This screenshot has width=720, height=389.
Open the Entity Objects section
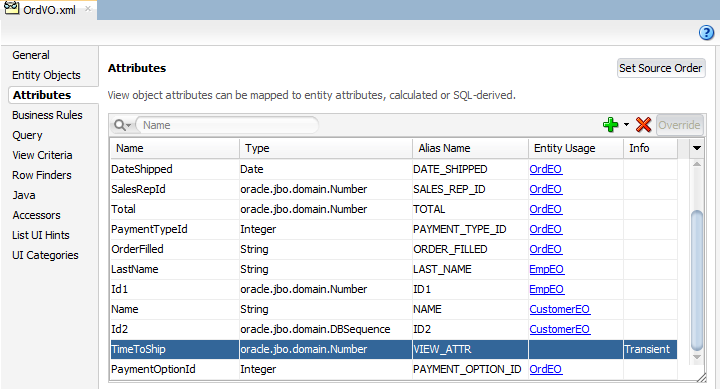tap(46, 75)
